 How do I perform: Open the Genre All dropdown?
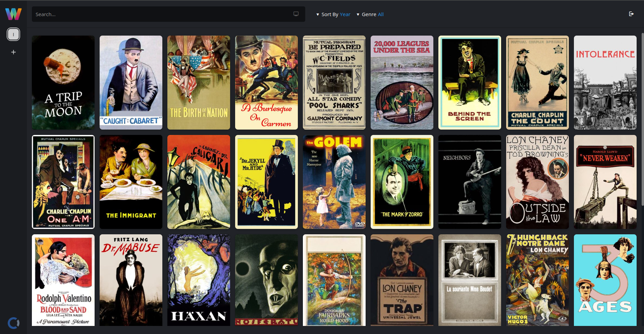point(370,14)
